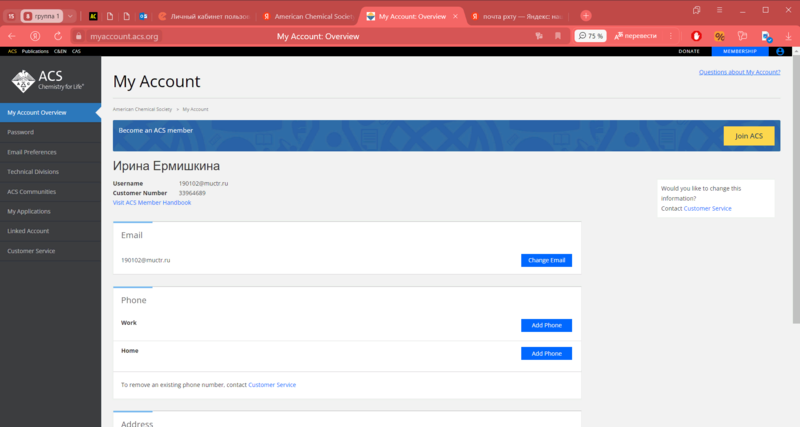Click the My Account breadcrumb text
The image size is (800, 427).
pyautogui.click(x=195, y=109)
